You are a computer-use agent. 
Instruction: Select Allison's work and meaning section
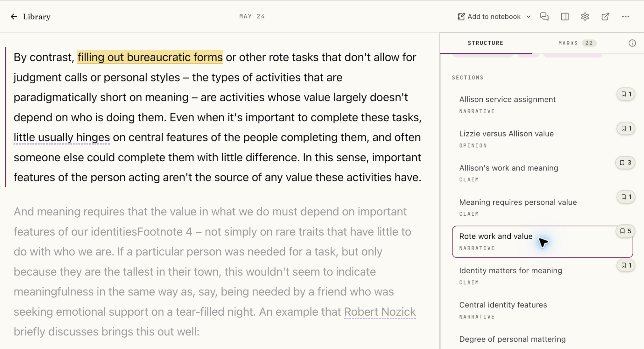[542, 173]
